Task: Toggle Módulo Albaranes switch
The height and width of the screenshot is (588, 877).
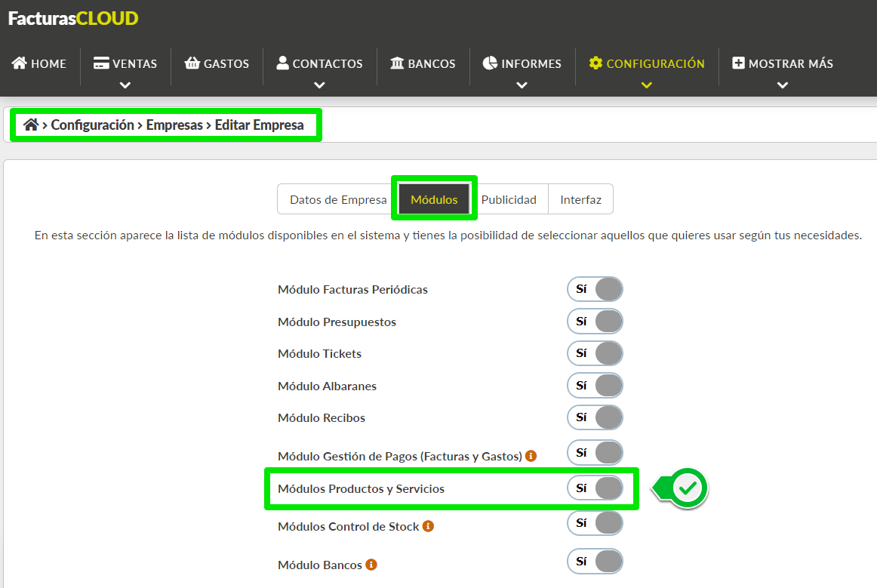Action: pos(595,386)
